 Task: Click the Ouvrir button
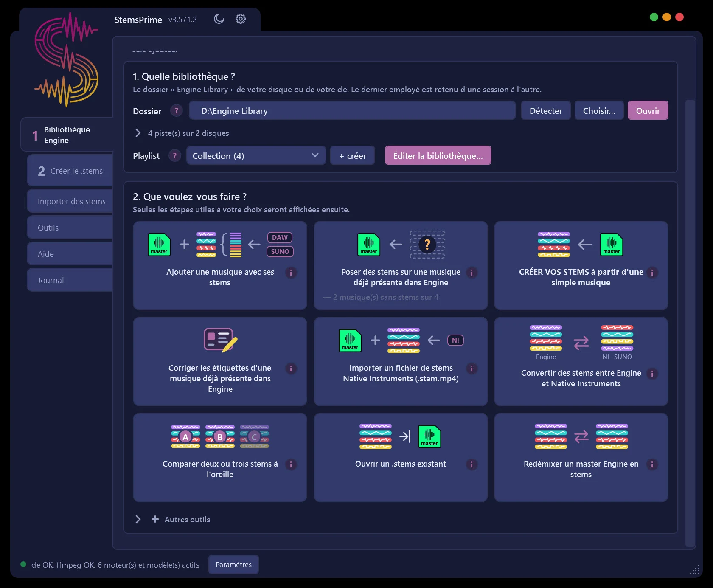tap(648, 110)
